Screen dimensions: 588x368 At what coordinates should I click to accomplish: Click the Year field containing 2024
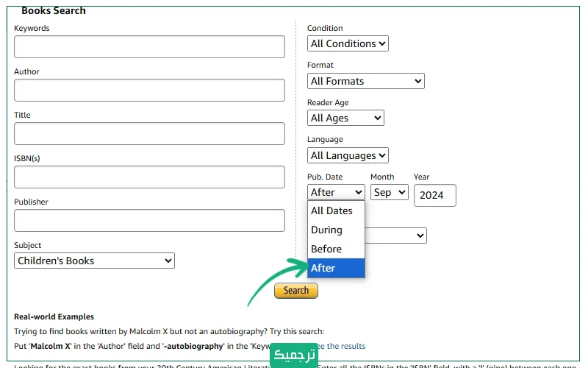(x=434, y=195)
